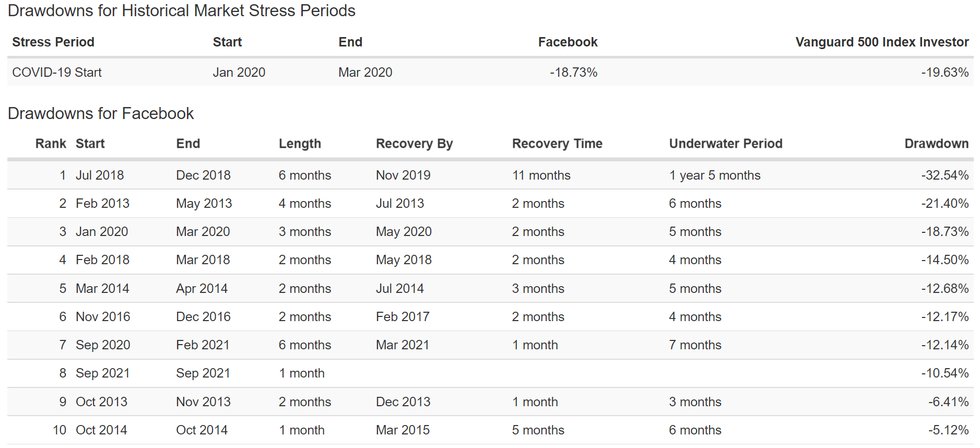The width and height of the screenshot is (980, 448).
Task: Click the Facebook column header
Action: pos(568,42)
